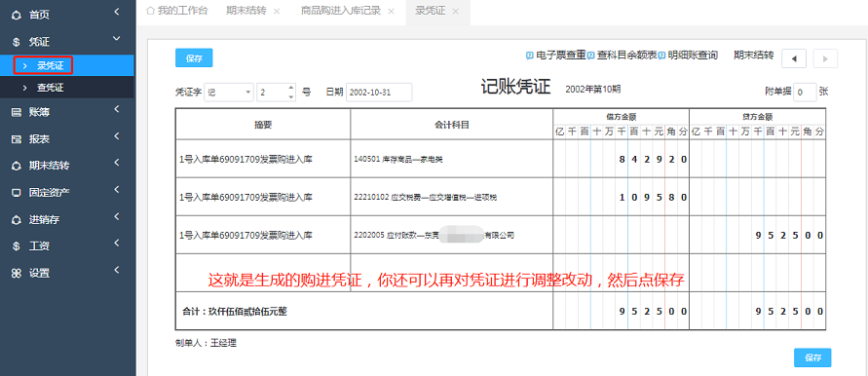The width and height of the screenshot is (868, 376).
Task: Close the 录凭证 tab
Action: [x=456, y=11]
